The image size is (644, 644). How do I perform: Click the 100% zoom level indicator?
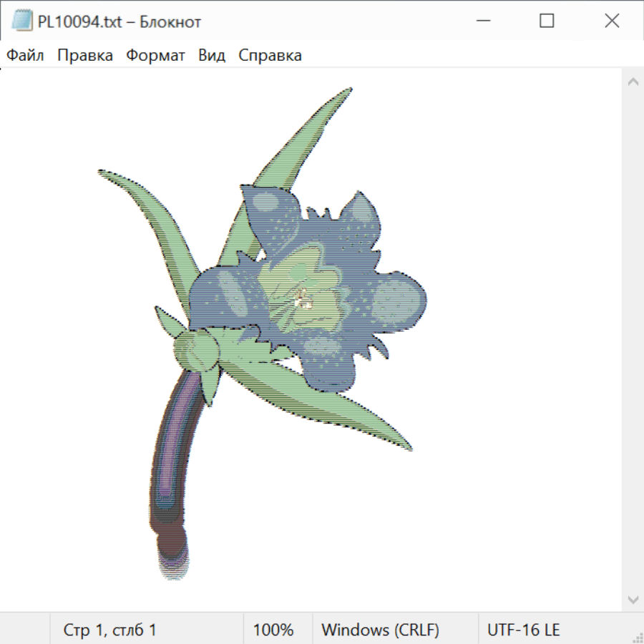click(273, 630)
